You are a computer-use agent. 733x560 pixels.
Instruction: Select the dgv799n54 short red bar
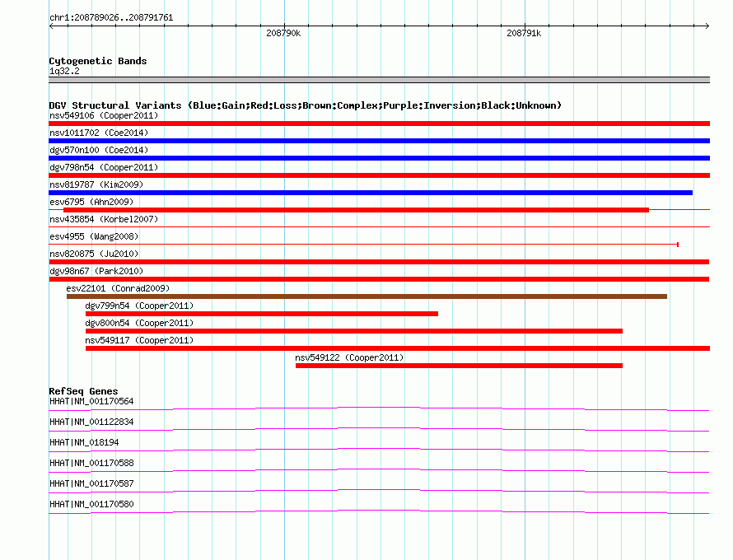pyautogui.click(x=262, y=314)
